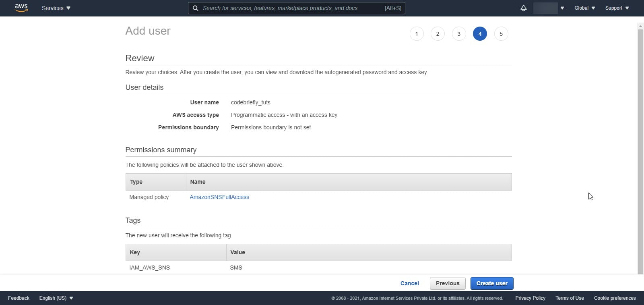This screenshot has width=644, height=305.
Task: Click the AWS logo home icon
Action: [x=21, y=8]
